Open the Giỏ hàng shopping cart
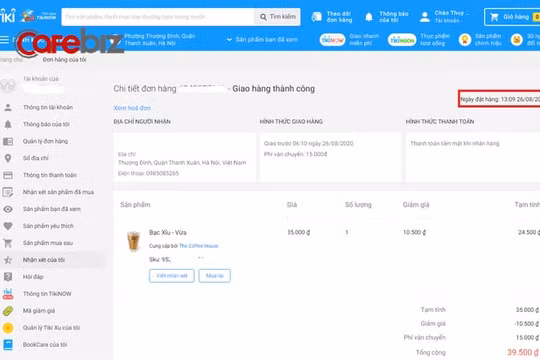540x360 pixels. tap(512, 17)
